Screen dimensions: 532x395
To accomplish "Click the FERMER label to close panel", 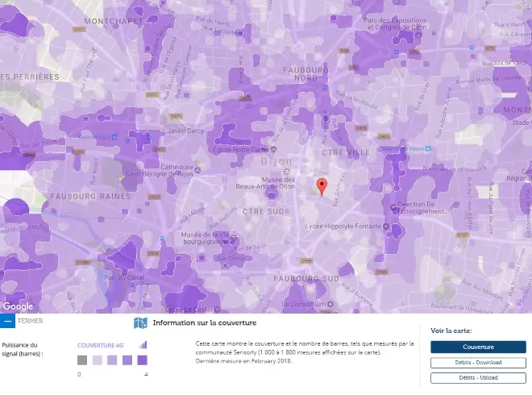I will point(30,321).
